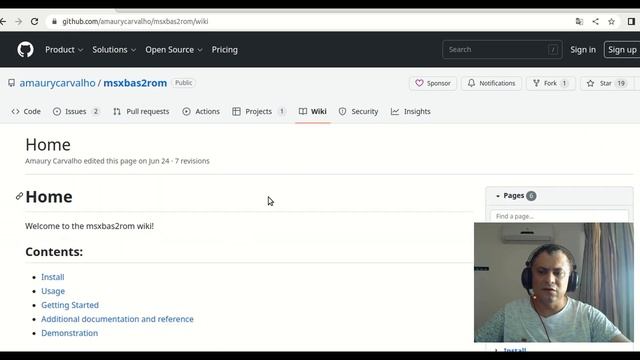Image resolution: width=640 pixels, height=360 pixels.
Task: Open the Security tab
Action: tap(358, 111)
